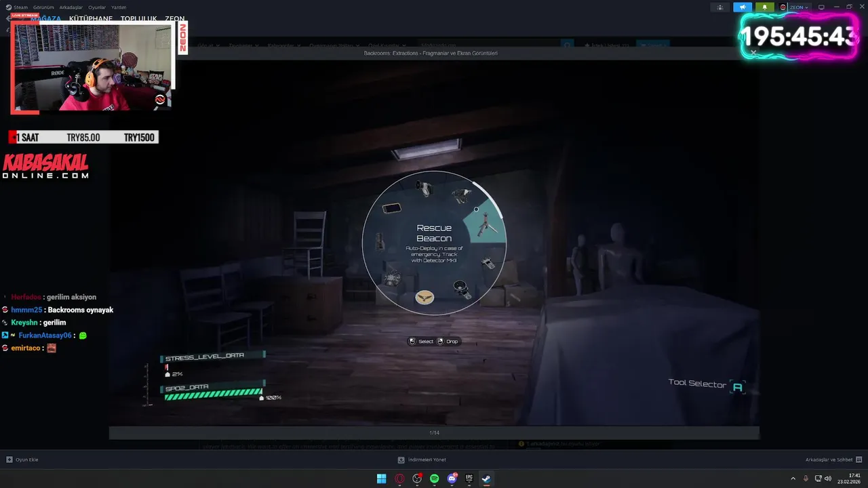Screen dimensions: 868x488
Task: Expand the system tray hidden icons chevron
Action: click(793, 479)
